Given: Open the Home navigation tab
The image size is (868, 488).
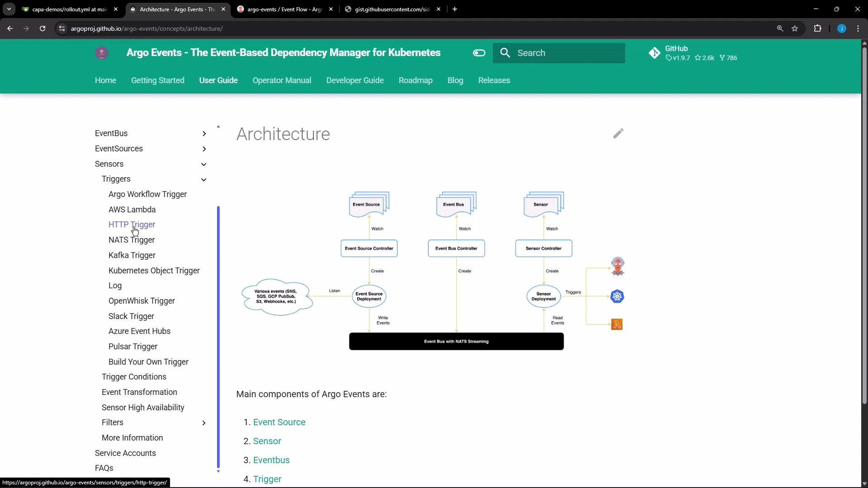Looking at the screenshot, I should tap(105, 80).
